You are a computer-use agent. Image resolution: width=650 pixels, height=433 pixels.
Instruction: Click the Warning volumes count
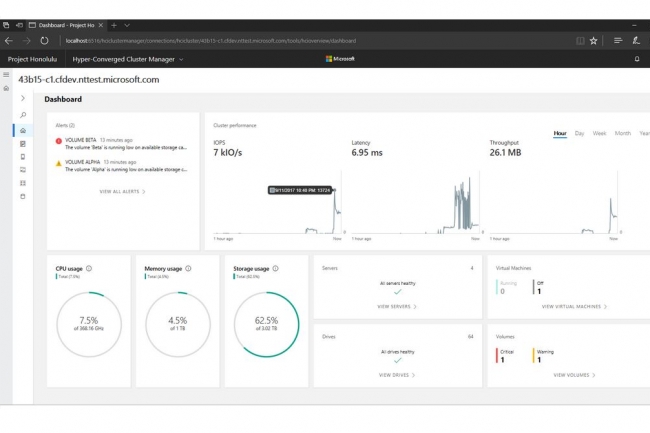pyautogui.click(x=543, y=356)
